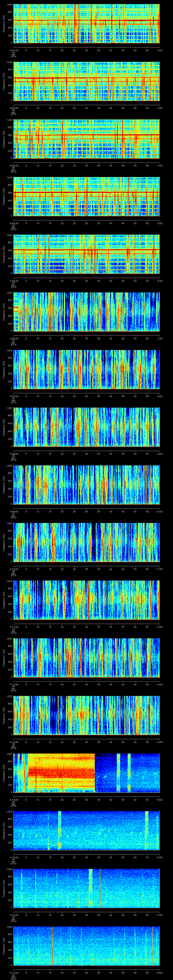Click the 5:00 end time label

click(160, 223)
